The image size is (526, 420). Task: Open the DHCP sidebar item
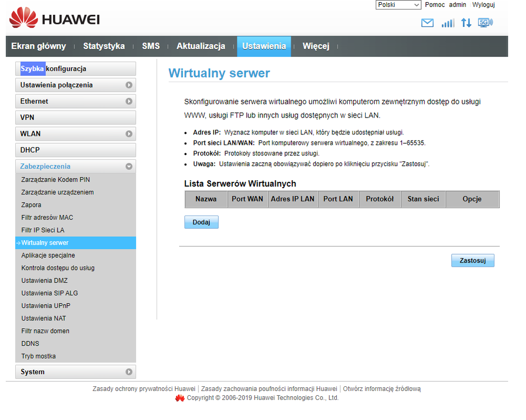pyautogui.click(x=75, y=150)
